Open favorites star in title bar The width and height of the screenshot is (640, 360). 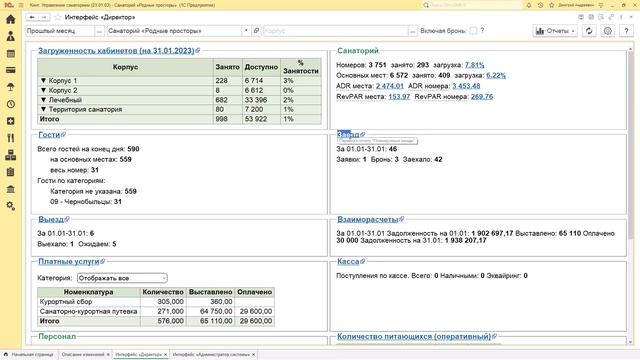[x=552, y=5]
